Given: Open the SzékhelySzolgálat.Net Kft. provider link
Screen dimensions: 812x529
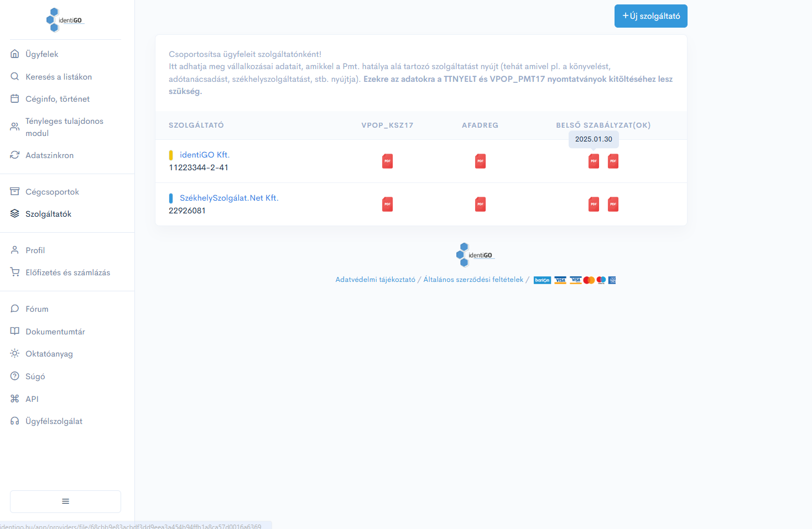Looking at the screenshot, I should (228, 198).
